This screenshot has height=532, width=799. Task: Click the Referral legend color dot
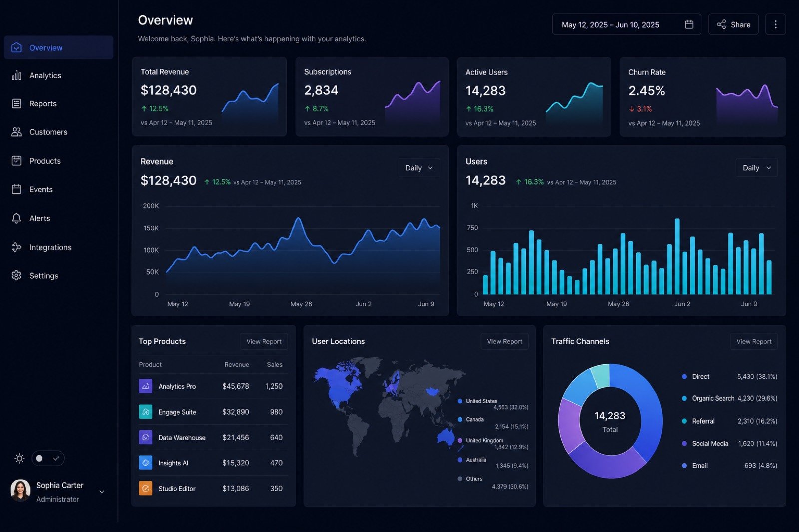pyautogui.click(x=684, y=421)
